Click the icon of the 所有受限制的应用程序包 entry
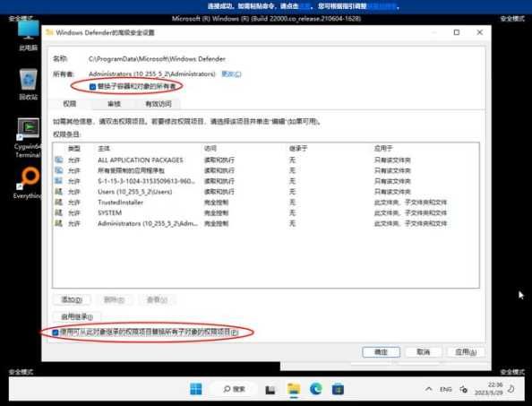This screenshot has height=406, width=532. [x=59, y=170]
